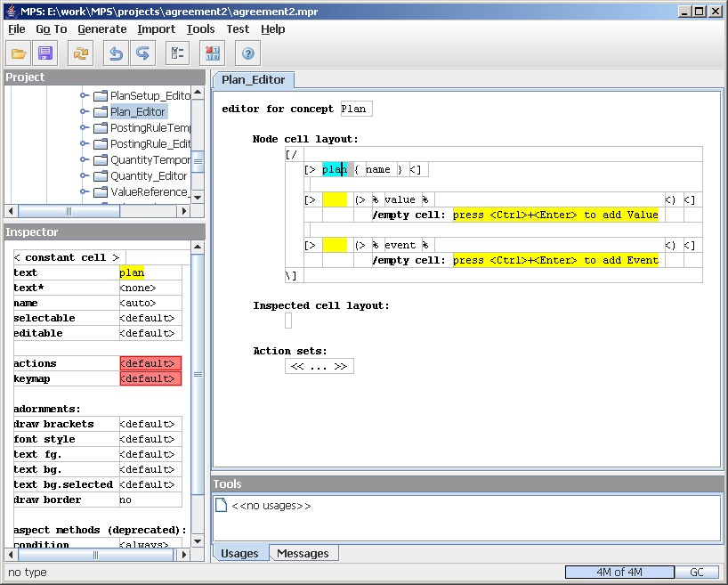Click the Save floppy disk icon

(x=45, y=53)
